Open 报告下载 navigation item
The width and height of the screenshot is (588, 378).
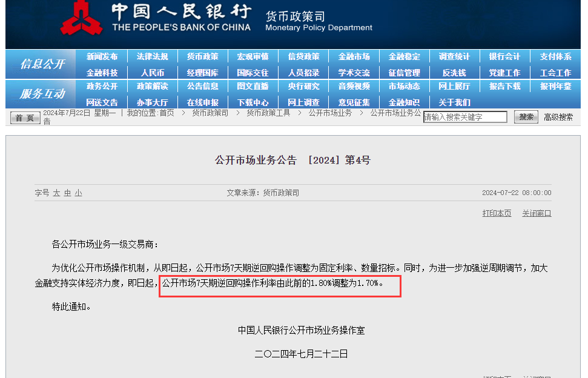click(505, 86)
